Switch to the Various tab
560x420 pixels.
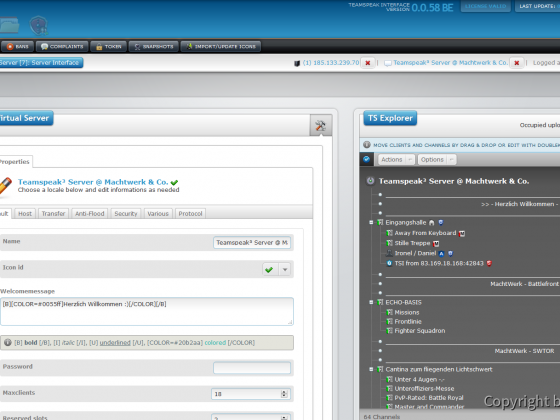[158, 214]
